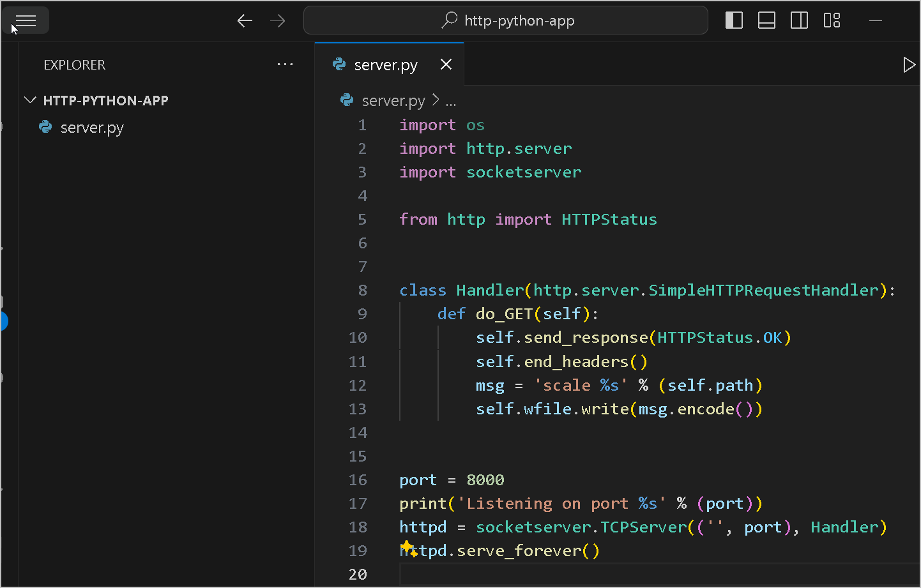
Task: Toggle the bottom panel visibility
Action: click(766, 20)
